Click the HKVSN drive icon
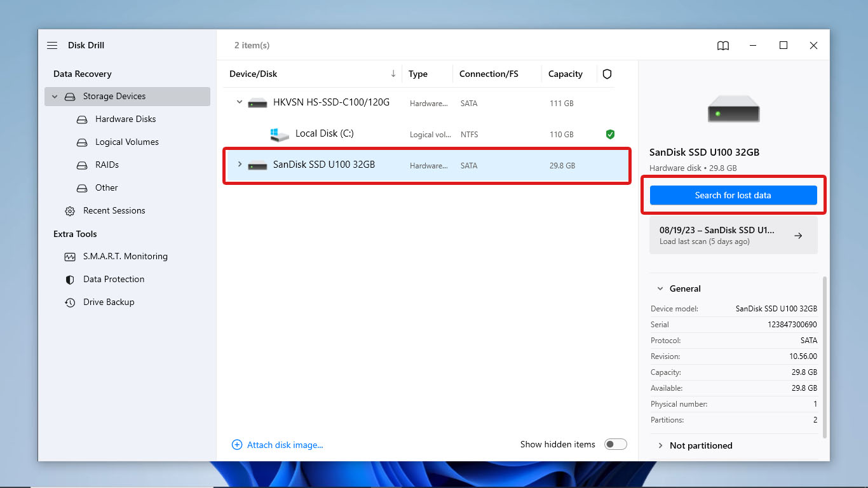 [x=257, y=102]
